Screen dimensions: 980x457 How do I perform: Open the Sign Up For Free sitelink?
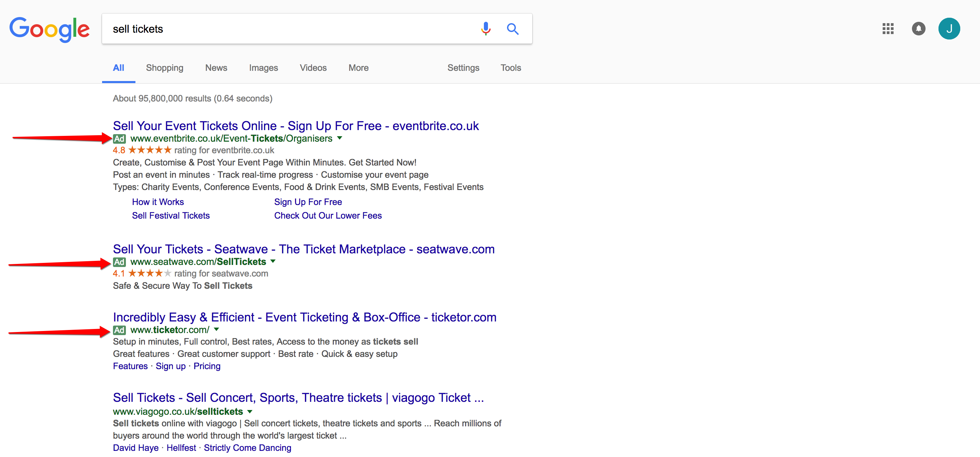308,202
